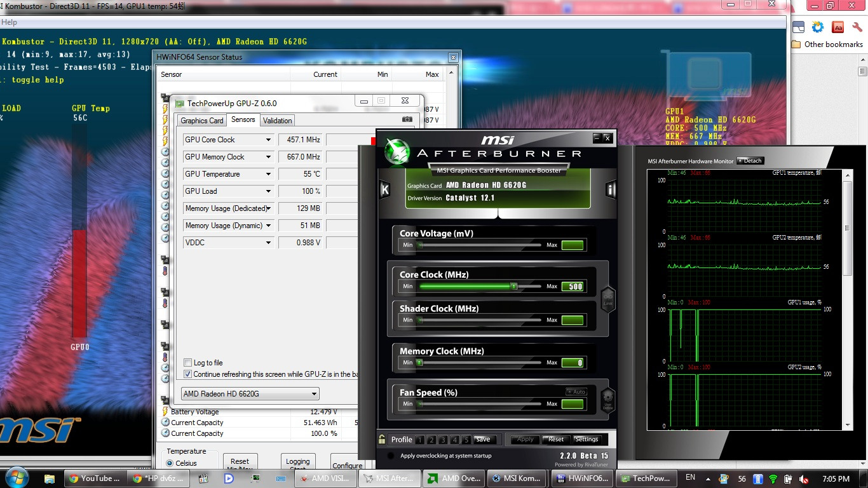Click the GPU-Z screenshot camera icon
This screenshot has width=868, height=488.
click(x=407, y=119)
